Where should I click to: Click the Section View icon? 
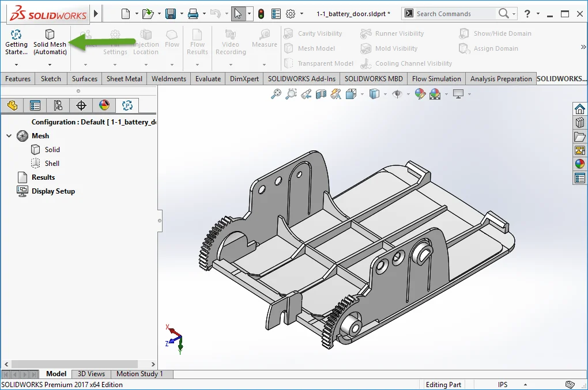tap(321, 94)
